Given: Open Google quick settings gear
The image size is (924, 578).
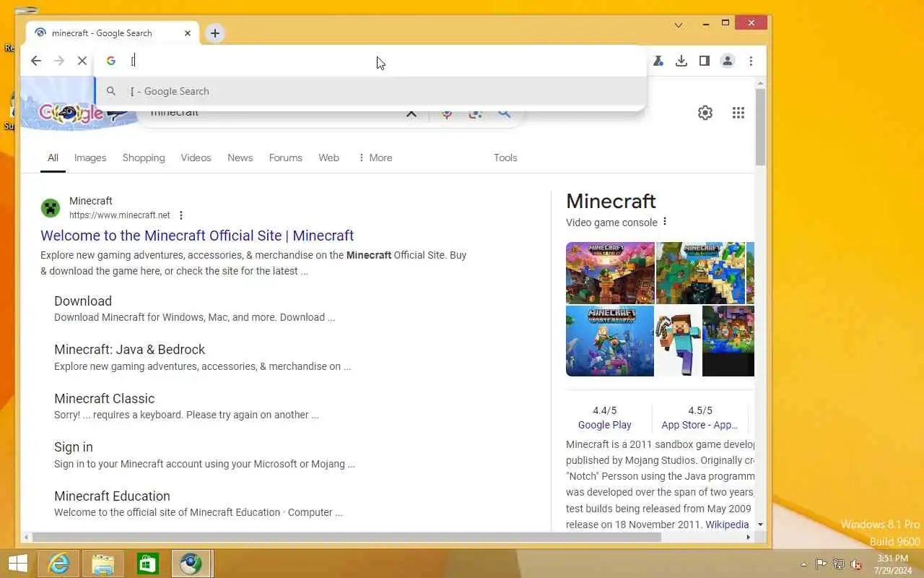Looking at the screenshot, I should tap(705, 113).
